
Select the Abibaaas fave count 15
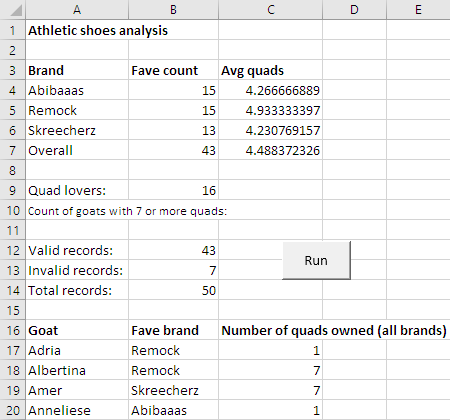[x=173, y=90]
